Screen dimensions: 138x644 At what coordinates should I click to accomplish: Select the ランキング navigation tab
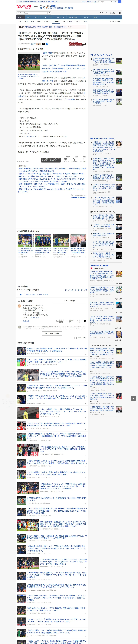pos(86,17)
